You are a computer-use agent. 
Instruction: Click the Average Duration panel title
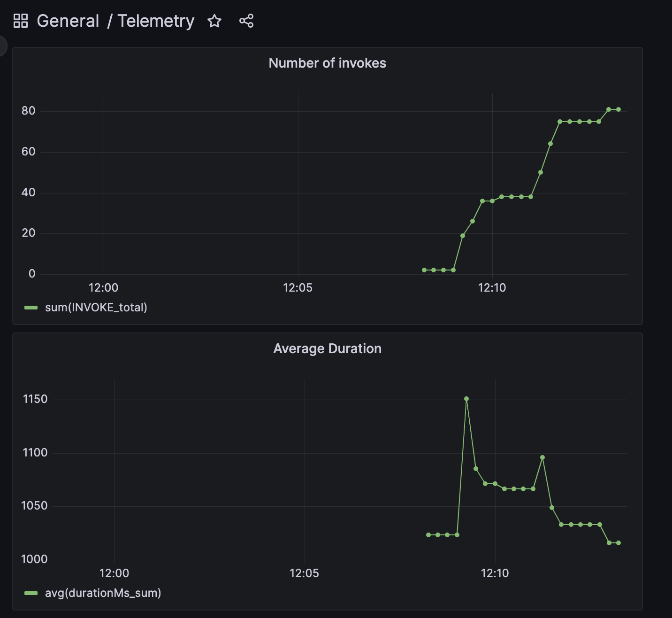click(x=327, y=348)
